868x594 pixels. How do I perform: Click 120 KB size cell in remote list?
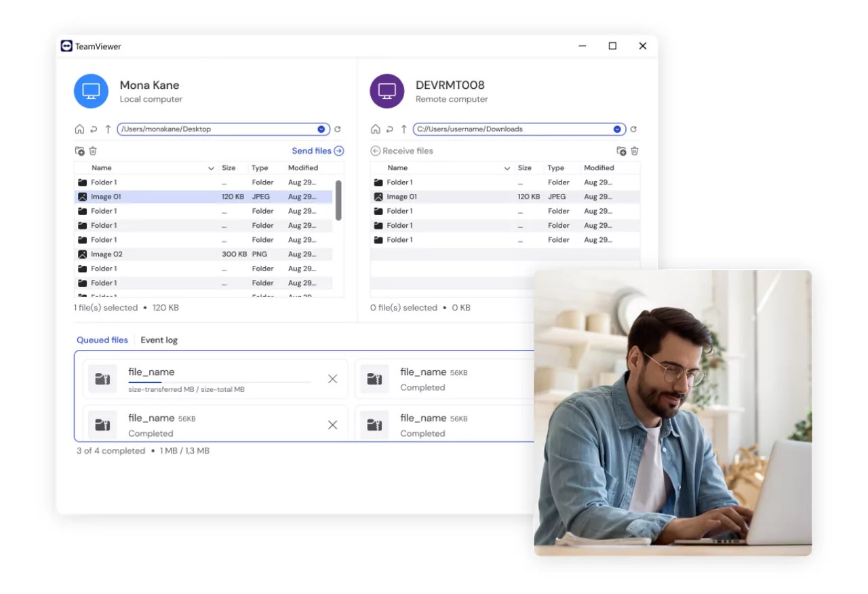(x=529, y=197)
